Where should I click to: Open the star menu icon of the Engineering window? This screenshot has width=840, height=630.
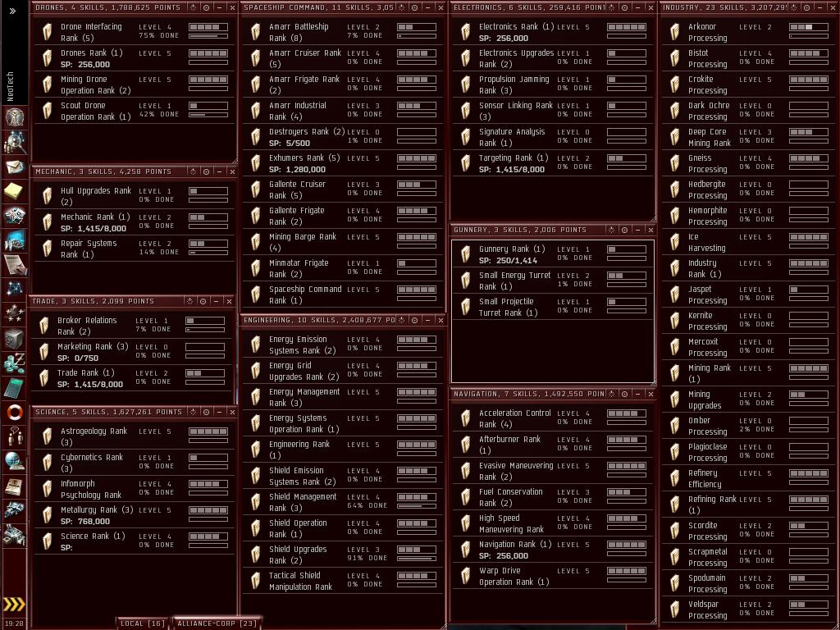coord(402,320)
